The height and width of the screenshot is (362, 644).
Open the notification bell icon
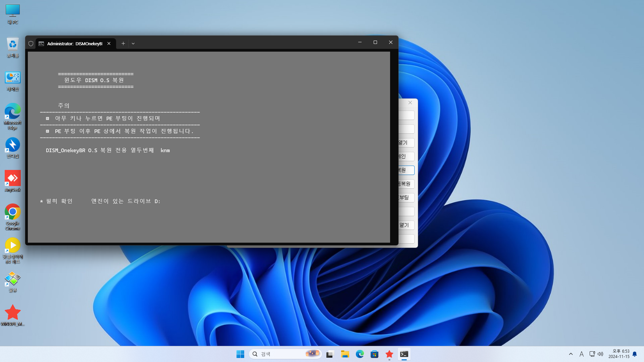pos(635,354)
